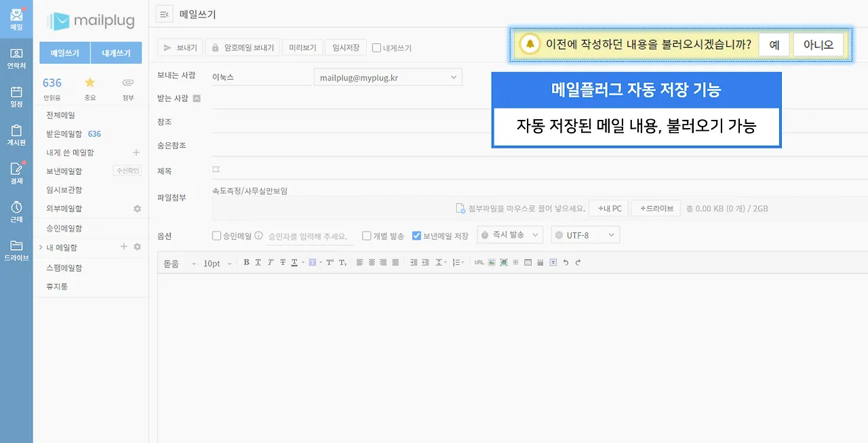Uncheck 보낸메일 저장 checkbox

[x=417, y=236]
